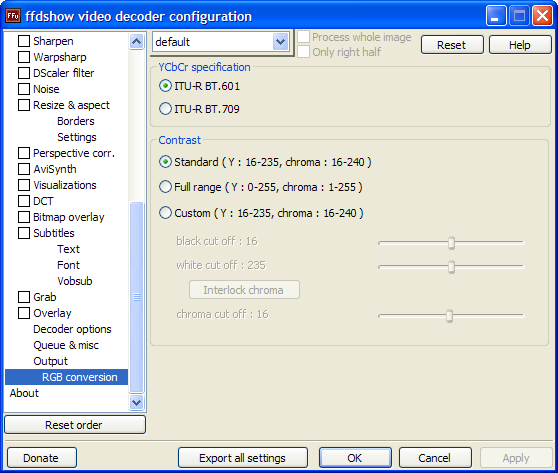The height and width of the screenshot is (473, 558).
Task: Go to the About page
Action: click(24, 393)
